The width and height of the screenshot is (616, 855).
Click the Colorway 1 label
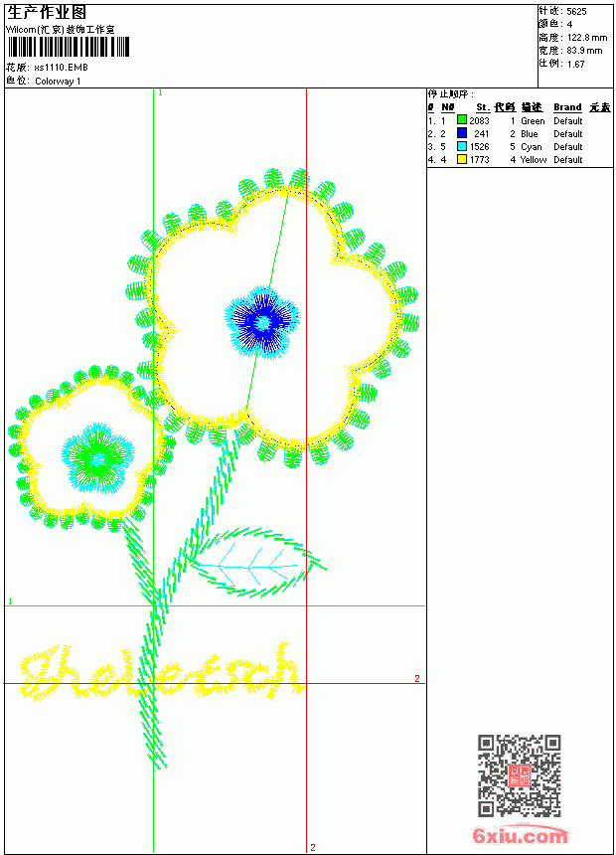58,82
